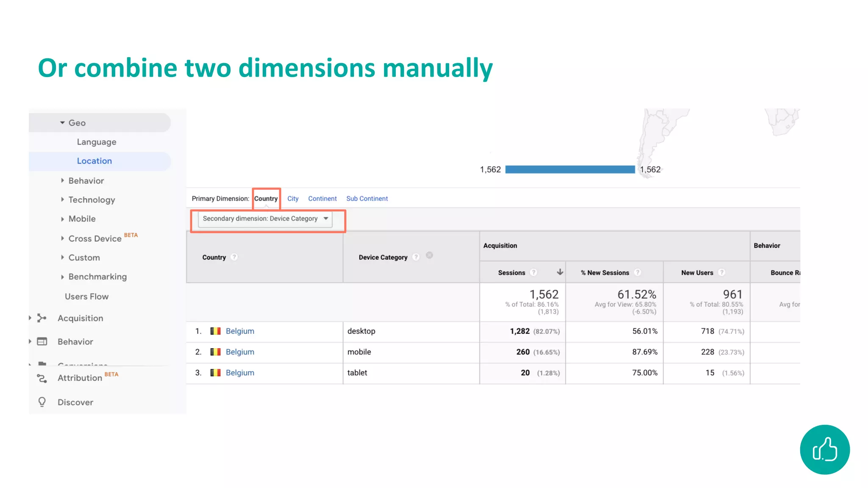The height and width of the screenshot is (488, 868).
Task: Open the Language report in sidebar
Action: point(97,142)
